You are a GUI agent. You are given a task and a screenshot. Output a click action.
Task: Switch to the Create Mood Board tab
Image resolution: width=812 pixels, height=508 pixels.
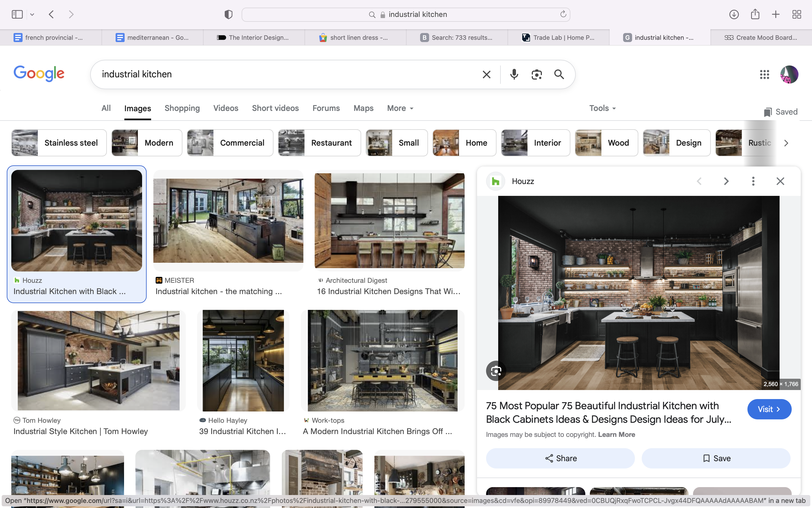(761, 38)
